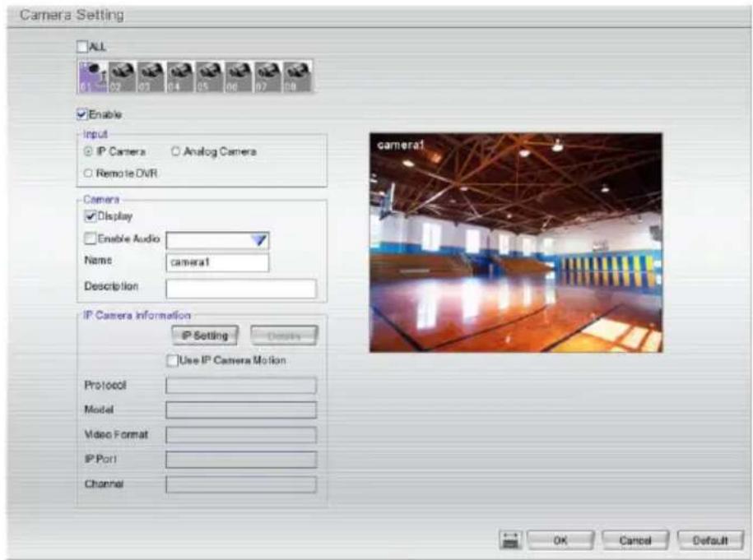
Task: Uncheck the Enable checkbox
Action: click(82, 114)
